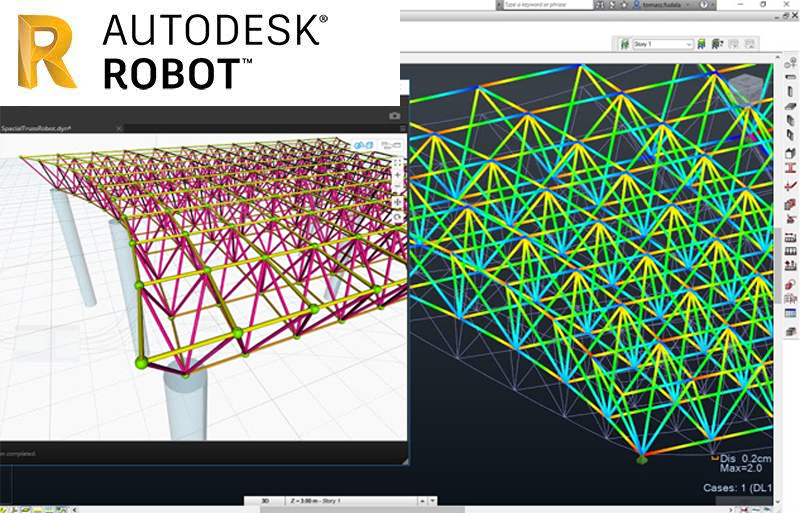Click the red lock-like icon in toolbar
This screenshot has width=800, height=513.
[x=790, y=284]
